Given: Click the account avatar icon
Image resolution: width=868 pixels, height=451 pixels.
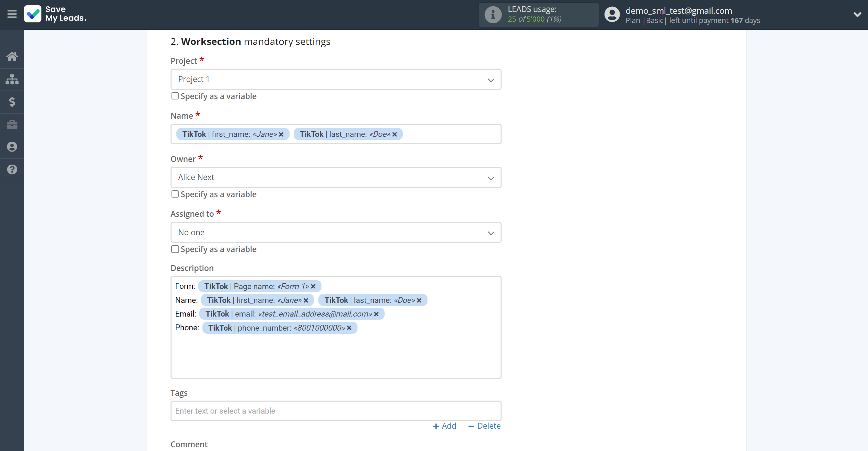Looking at the screenshot, I should coord(612,14).
